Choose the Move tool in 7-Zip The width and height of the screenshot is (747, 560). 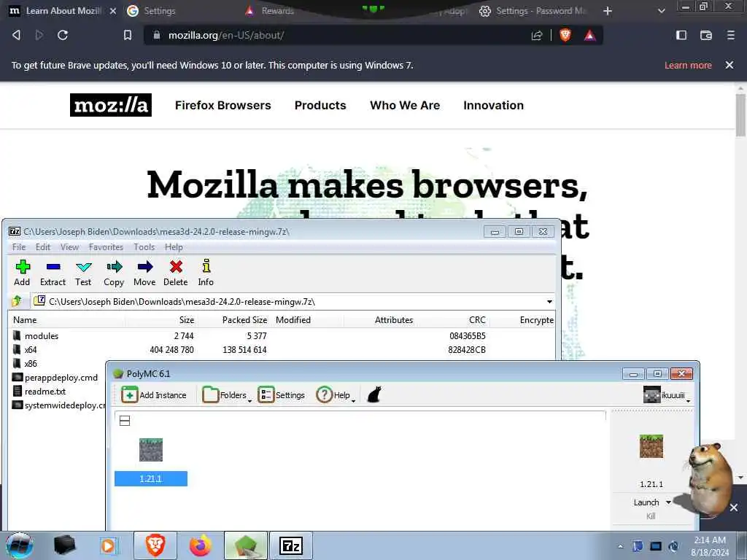[x=145, y=273]
